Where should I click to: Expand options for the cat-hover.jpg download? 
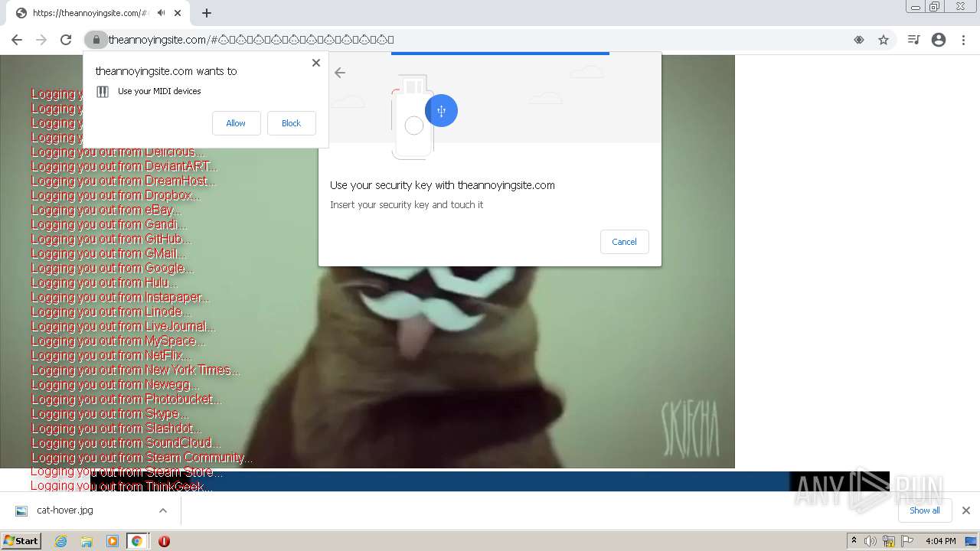pyautogui.click(x=163, y=510)
